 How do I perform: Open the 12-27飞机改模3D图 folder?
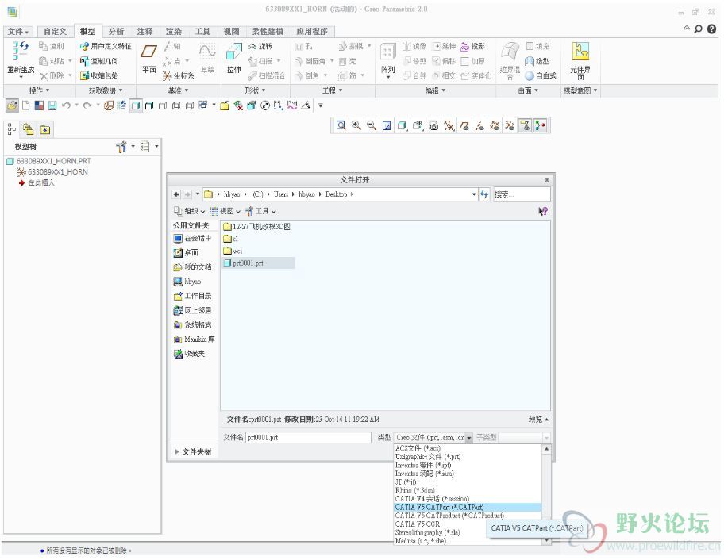pyautogui.click(x=256, y=226)
